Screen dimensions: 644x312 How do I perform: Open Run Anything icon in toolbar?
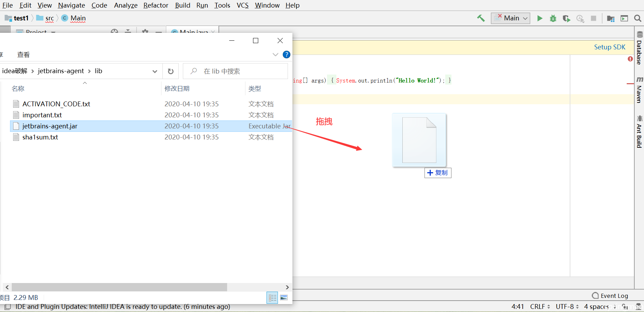pos(624,18)
